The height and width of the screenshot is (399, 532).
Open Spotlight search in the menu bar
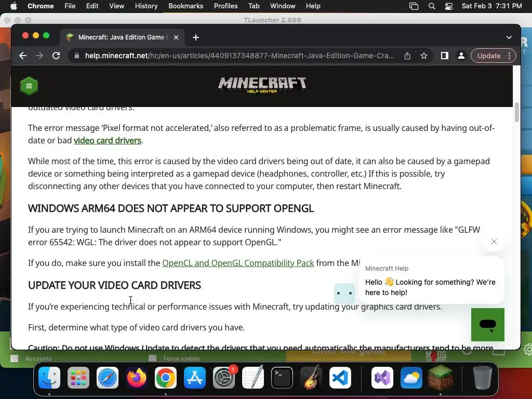pos(432,6)
